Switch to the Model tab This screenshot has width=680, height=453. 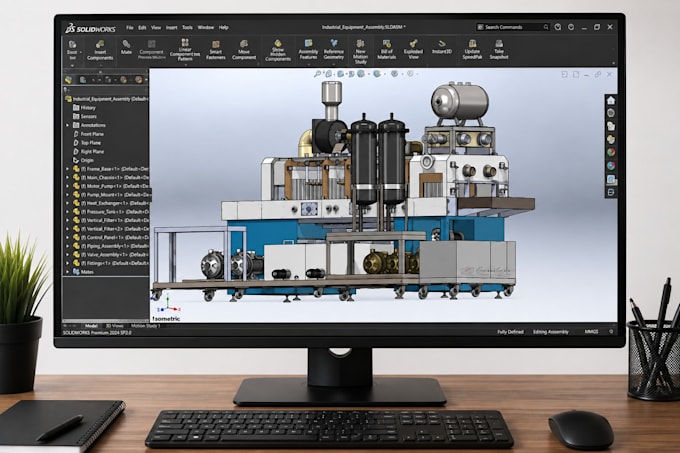coord(91,326)
